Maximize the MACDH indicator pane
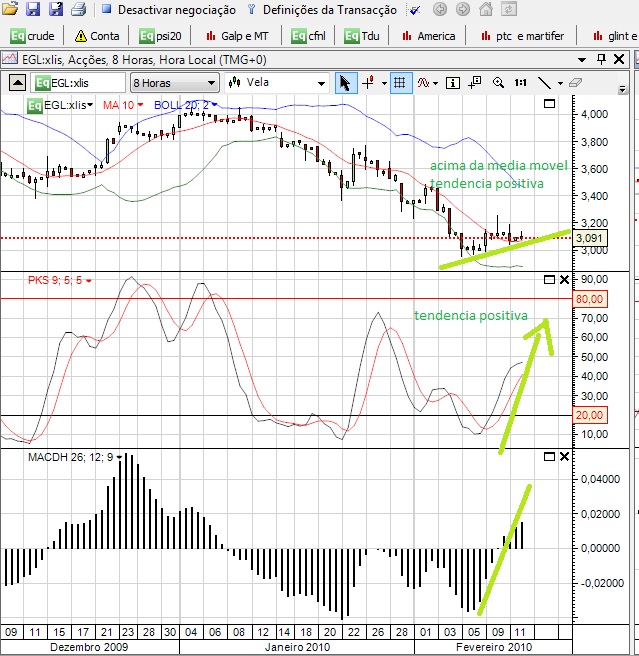Screen dimensions: 639x656 point(549,456)
